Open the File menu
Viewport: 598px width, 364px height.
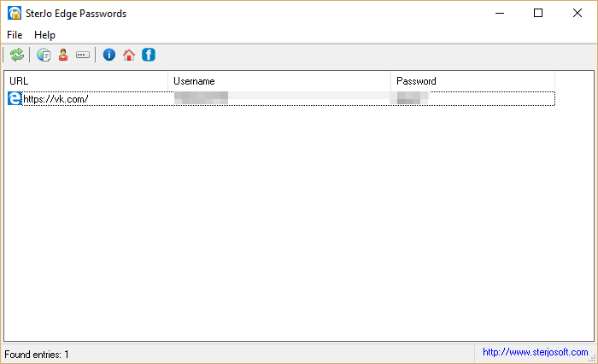click(15, 35)
